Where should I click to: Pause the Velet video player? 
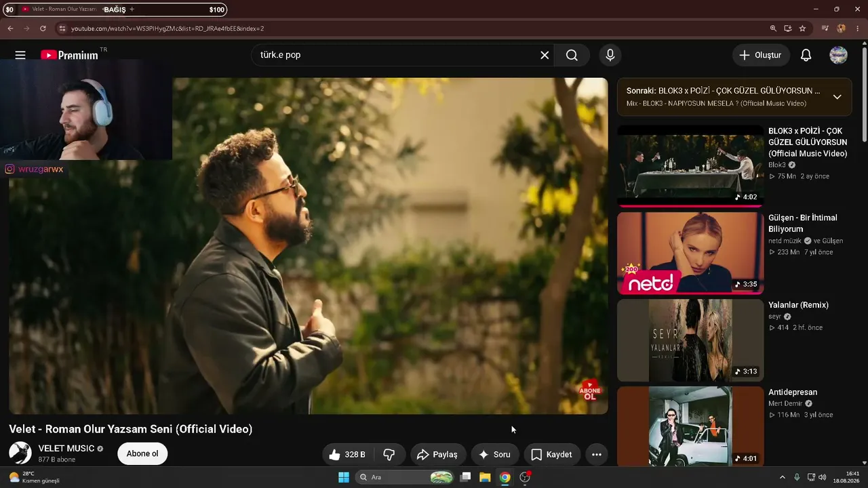[x=309, y=245]
